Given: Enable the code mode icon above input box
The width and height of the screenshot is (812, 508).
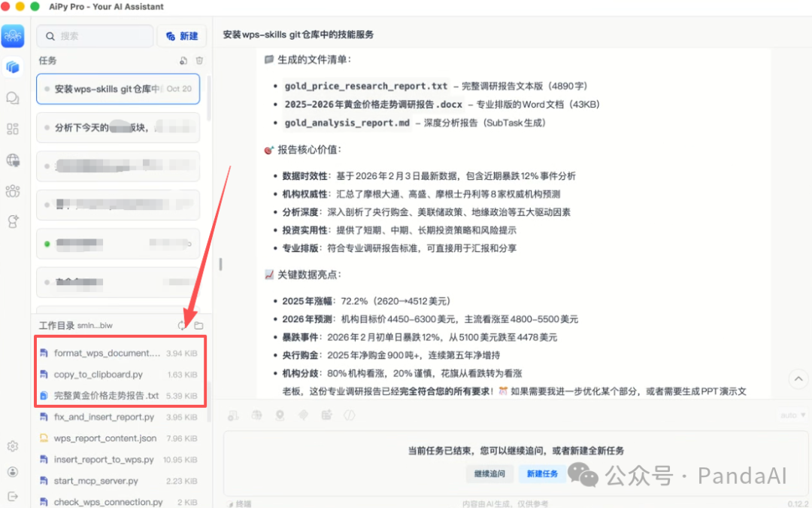Looking at the screenshot, I should (x=350, y=415).
